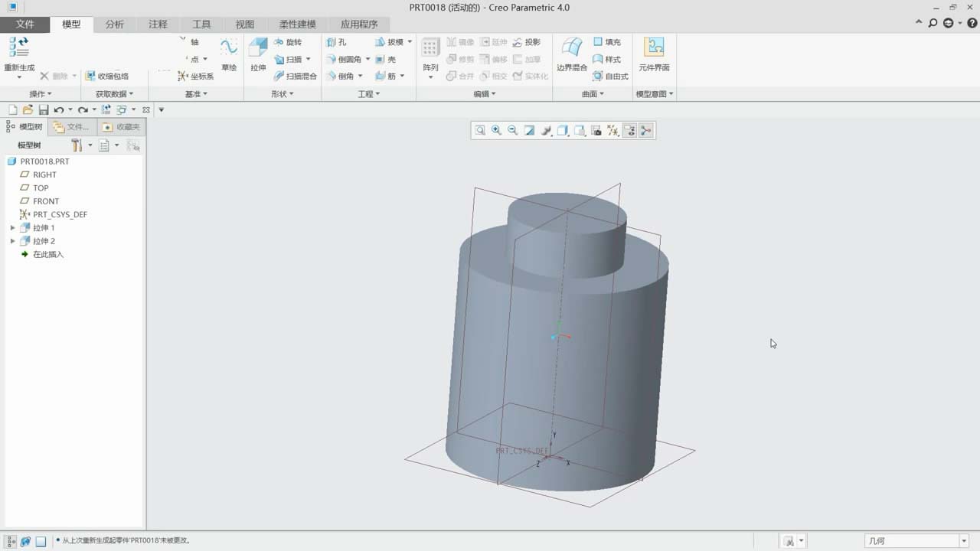Viewport: 980px width, 551px height.
Task: Click the Zoom In magnifier icon
Action: click(496, 131)
